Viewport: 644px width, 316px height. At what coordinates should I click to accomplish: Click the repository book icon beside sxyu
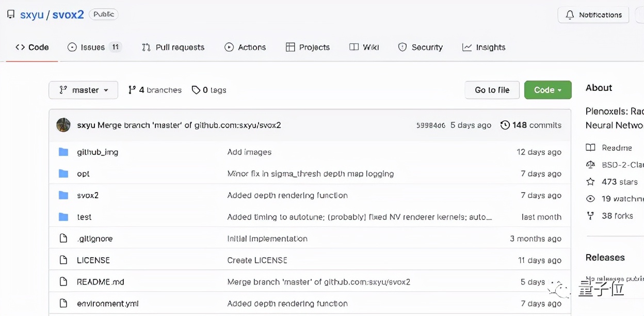click(11, 14)
